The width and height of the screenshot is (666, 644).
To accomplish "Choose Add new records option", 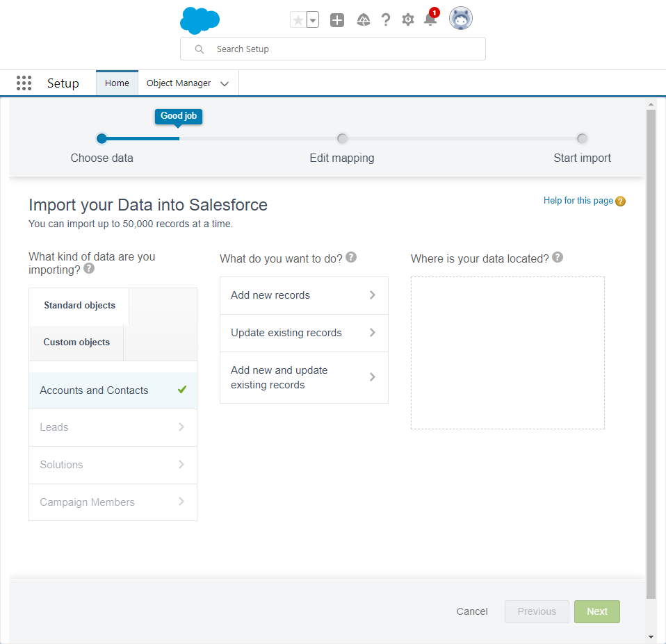I will (x=304, y=295).
